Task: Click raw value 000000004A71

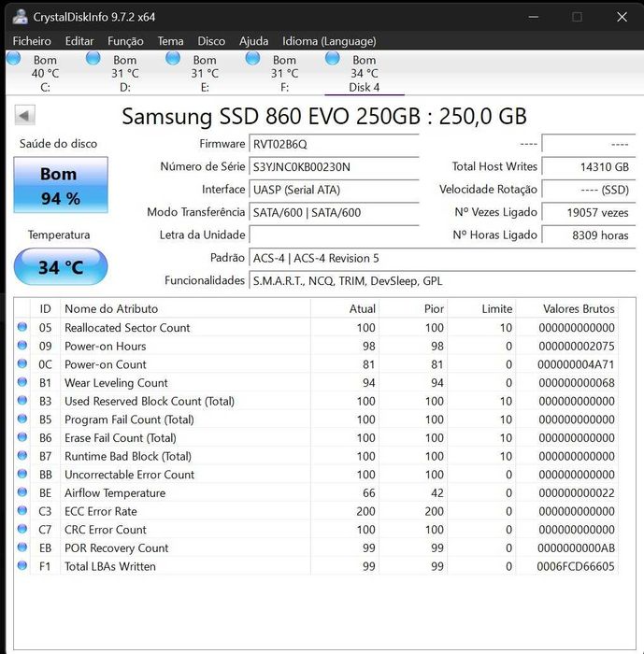Action: click(x=576, y=364)
